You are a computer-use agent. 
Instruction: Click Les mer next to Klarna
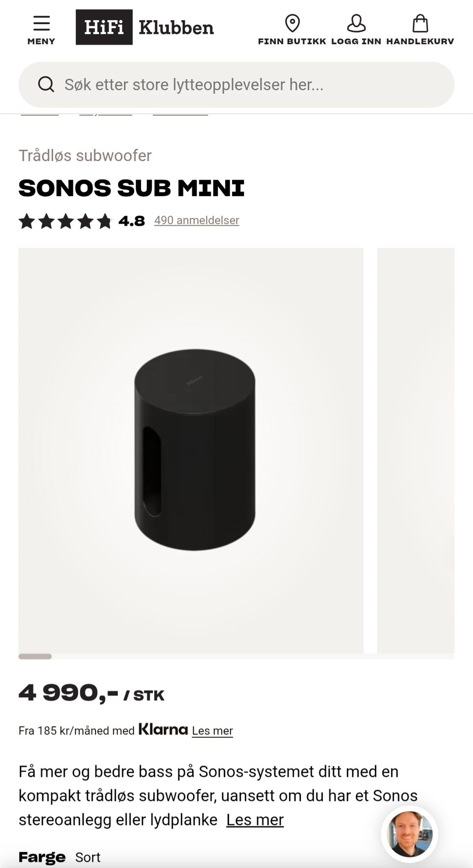click(212, 731)
